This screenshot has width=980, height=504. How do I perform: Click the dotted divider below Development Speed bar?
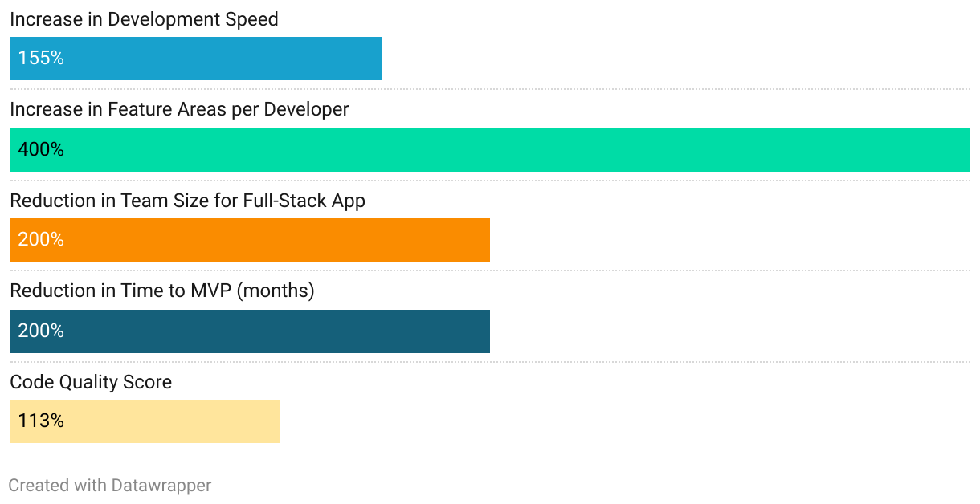[x=490, y=89]
